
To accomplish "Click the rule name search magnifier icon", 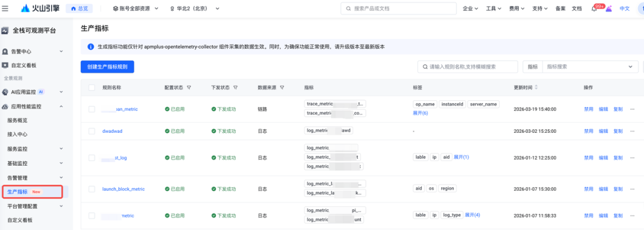I will pos(425,67).
